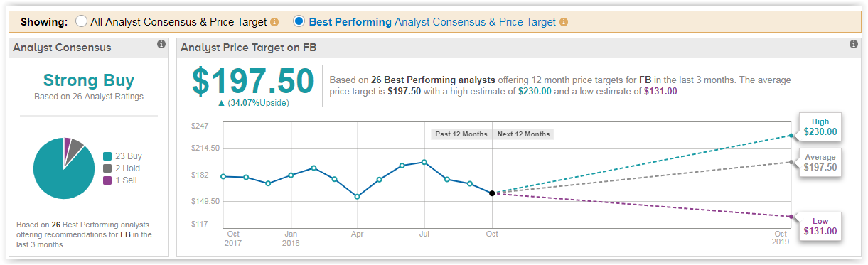
Task: Click the High $230.00 target tag
Action: pyautogui.click(x=820, y=127)
